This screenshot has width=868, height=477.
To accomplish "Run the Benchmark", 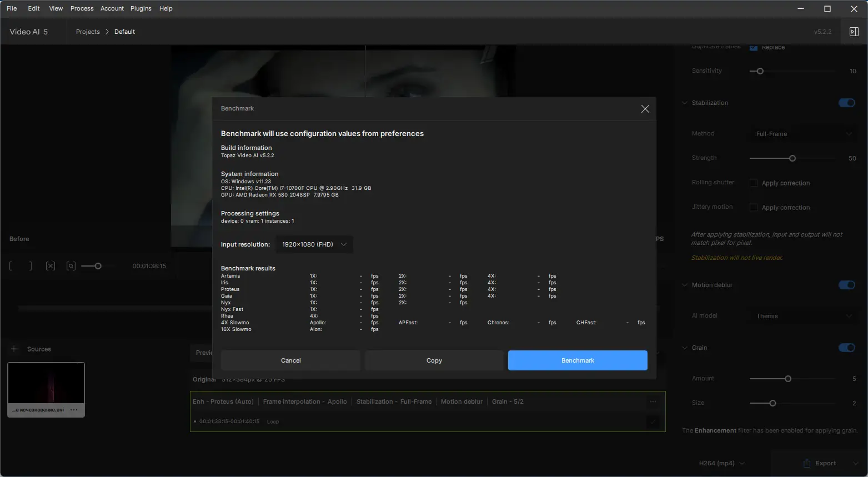I will (x=577, y=360).
